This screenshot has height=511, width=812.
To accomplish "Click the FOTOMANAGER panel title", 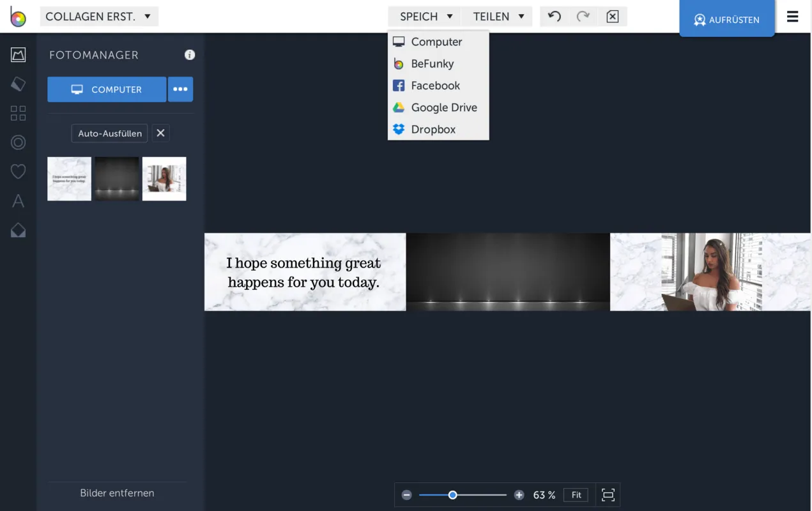I will click(x=94, y=55).
